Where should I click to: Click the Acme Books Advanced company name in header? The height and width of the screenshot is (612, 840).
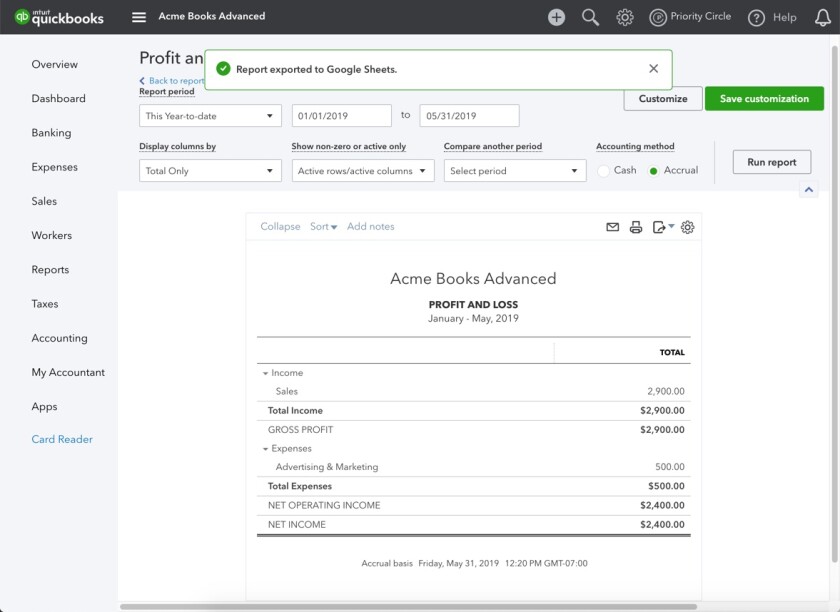tap(212, 17)
